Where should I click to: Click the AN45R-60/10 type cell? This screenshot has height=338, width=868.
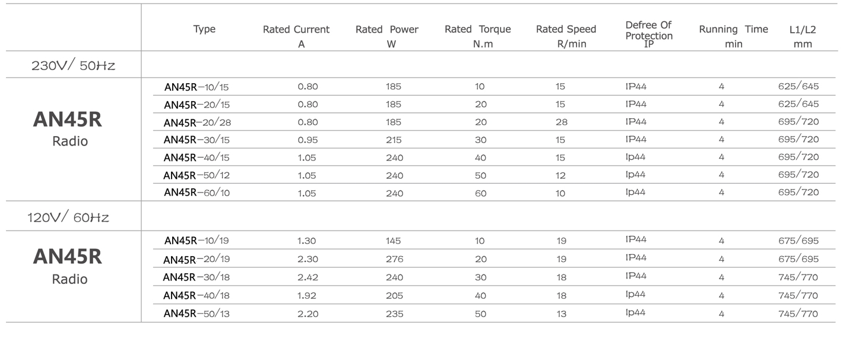click(x=196, y=192)
